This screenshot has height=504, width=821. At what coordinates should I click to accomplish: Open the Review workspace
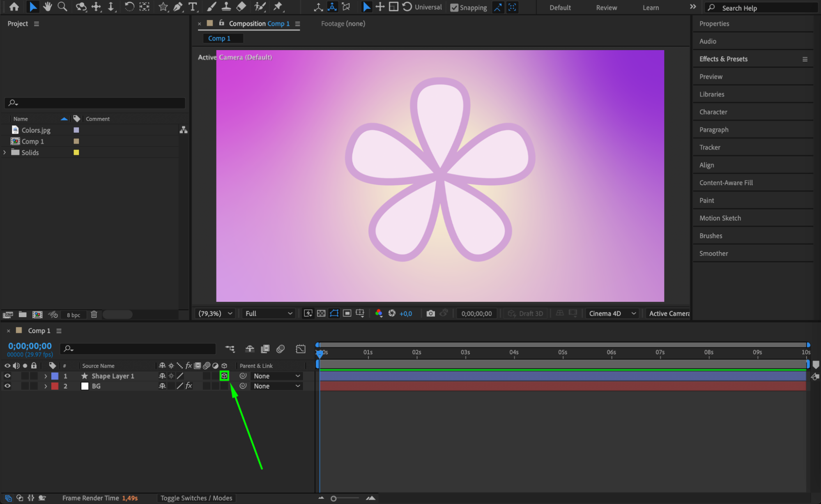[606, 7]
